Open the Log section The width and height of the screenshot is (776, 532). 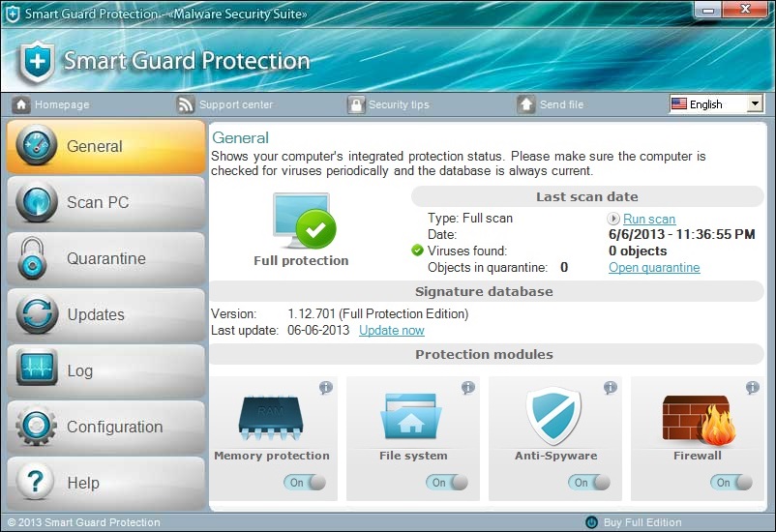(105, 370)
